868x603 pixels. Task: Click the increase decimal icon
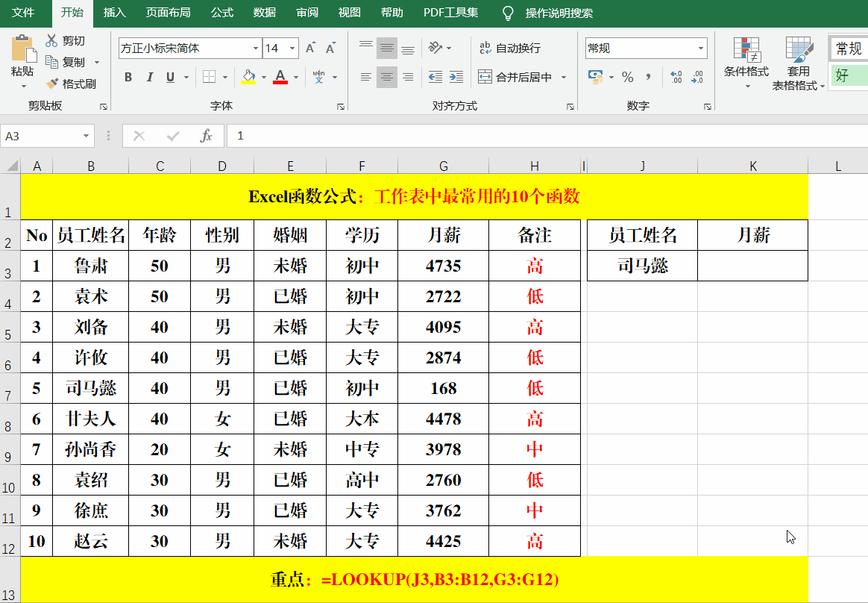click(x=676, y=76)
